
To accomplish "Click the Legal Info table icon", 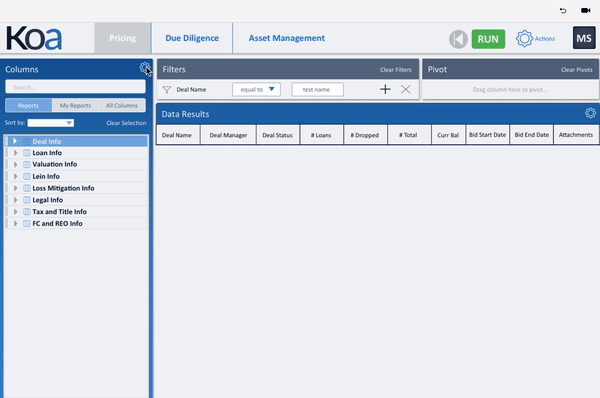I will pos(27,200).
